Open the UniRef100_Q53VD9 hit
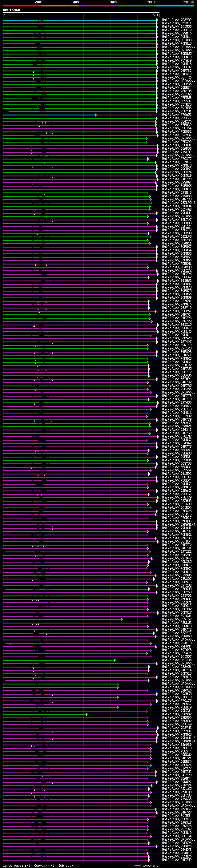 (176, 20)
